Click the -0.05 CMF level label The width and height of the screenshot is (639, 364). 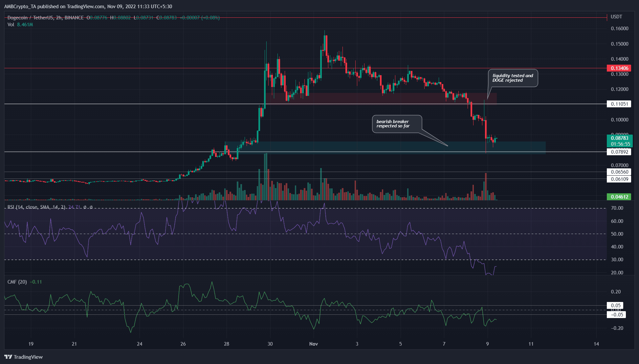[617, 315]
